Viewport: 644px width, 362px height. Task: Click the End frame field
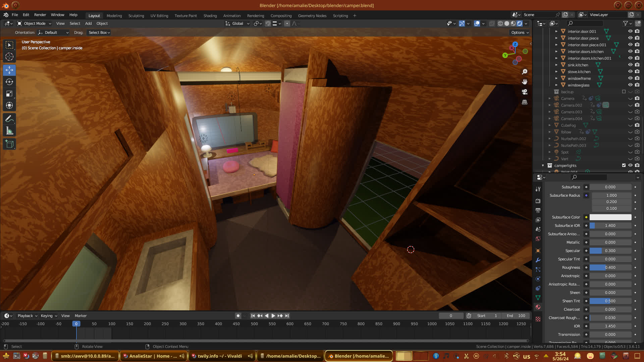point(516,316)
